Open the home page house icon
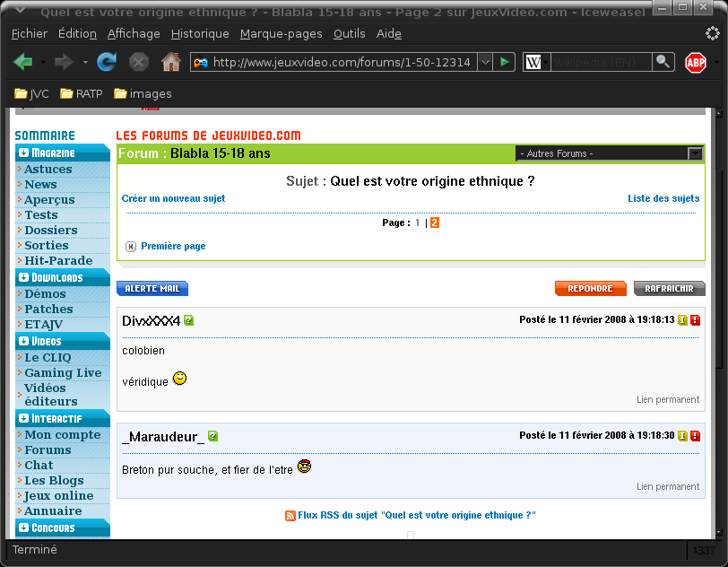Image resolution: width=728 pixels, height=567 pixels. [x=171, y=62]
